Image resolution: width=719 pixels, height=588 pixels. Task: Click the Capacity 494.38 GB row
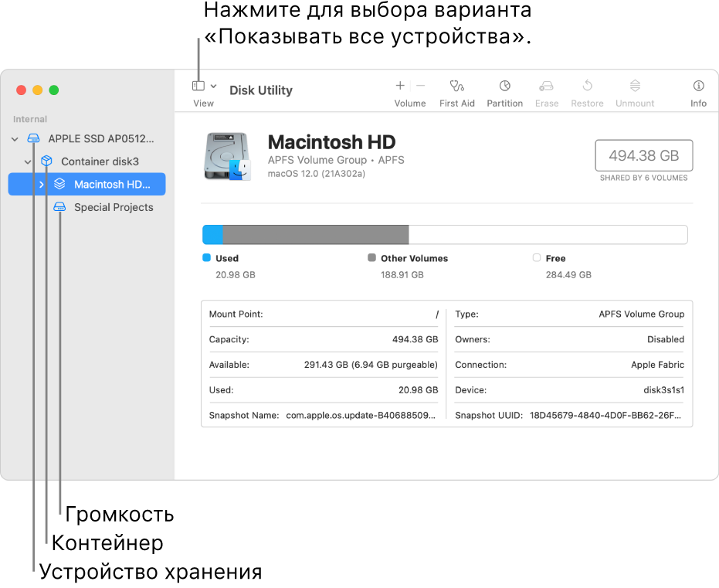tap(324, 339)
